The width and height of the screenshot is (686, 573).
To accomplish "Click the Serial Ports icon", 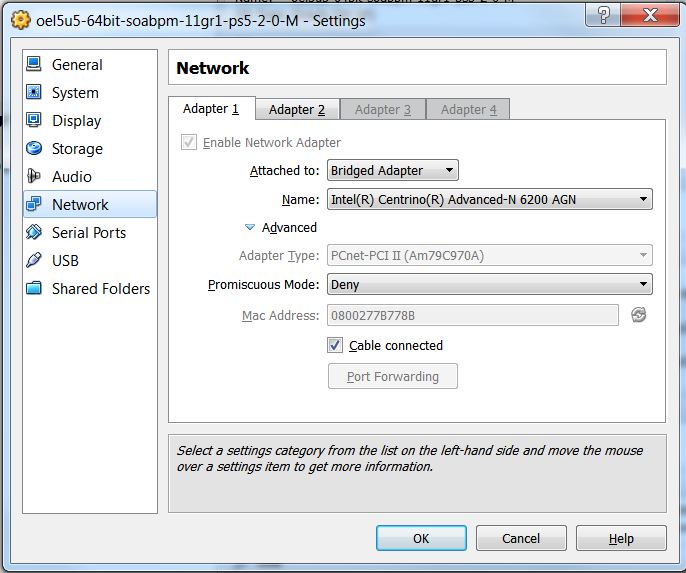I will coord(34,232).
